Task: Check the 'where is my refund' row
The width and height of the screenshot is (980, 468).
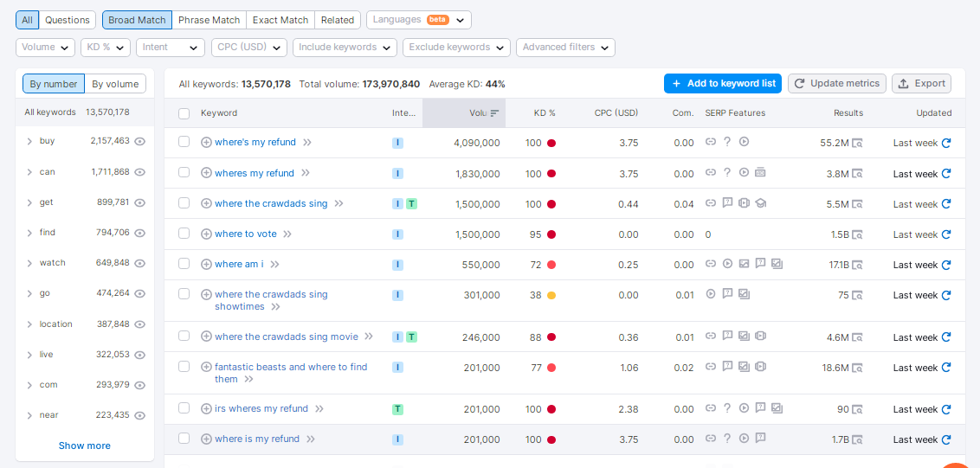Action: pos(184,439)
